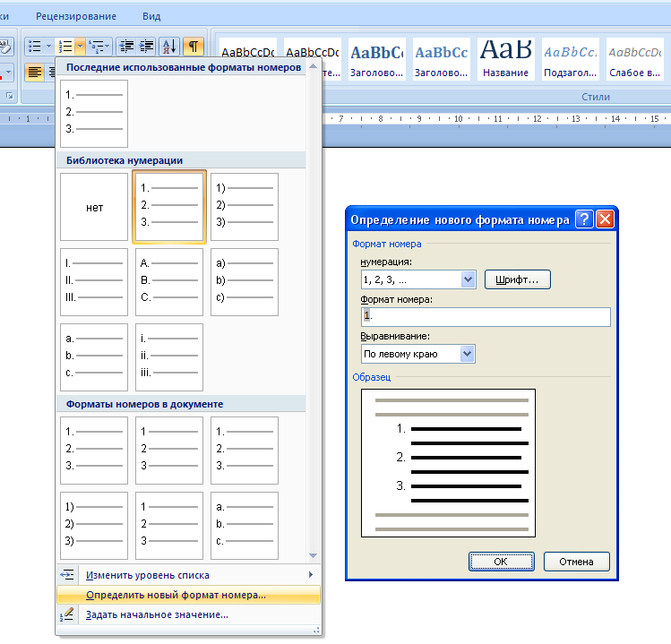The width and height of the screenshot is (671, 644).
Task: Toggle the Show paragraph marks icon
Action: [x=193, y=47]
